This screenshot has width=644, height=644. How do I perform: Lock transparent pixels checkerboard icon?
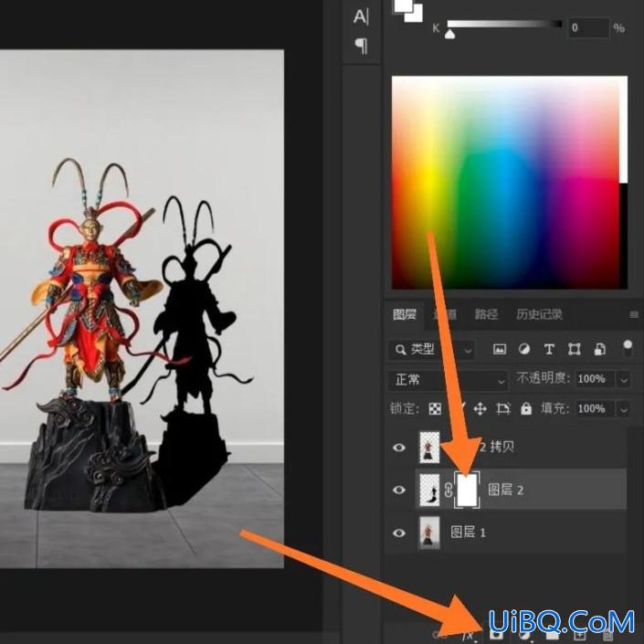(435, 408)
